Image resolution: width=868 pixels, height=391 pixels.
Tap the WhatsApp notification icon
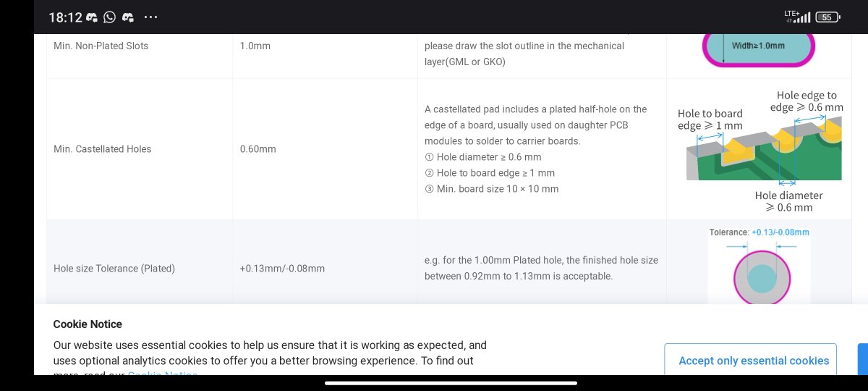tap(110, 17)
